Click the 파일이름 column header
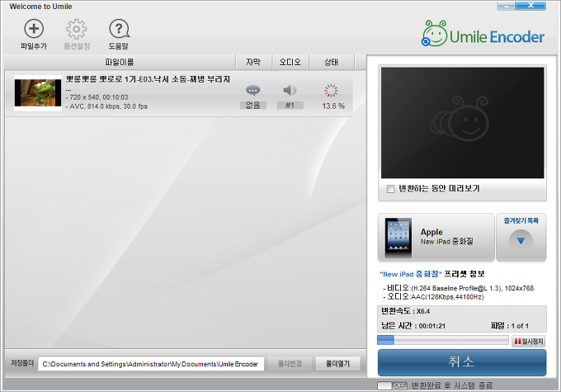This screenshot has width=561, height=392. (x=120, y=62)
